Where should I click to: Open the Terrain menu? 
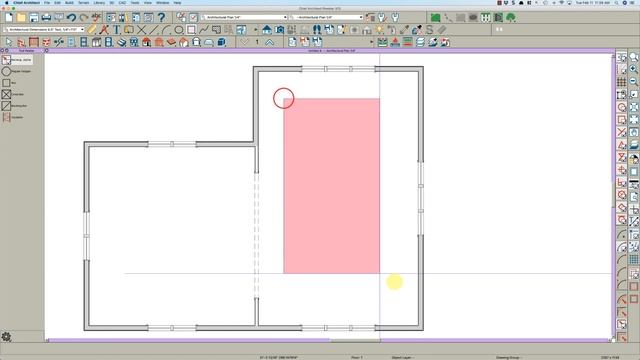pyautogui.click(x=83, y=3)
